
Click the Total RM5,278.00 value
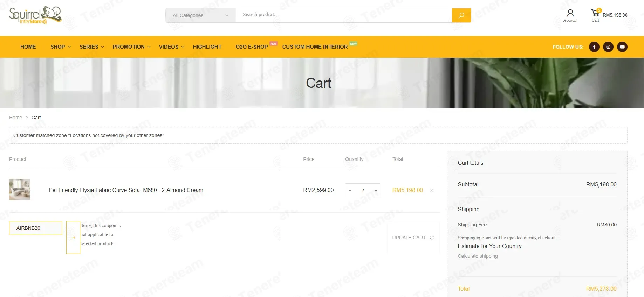pyautogui.click(x=601, y=289)
